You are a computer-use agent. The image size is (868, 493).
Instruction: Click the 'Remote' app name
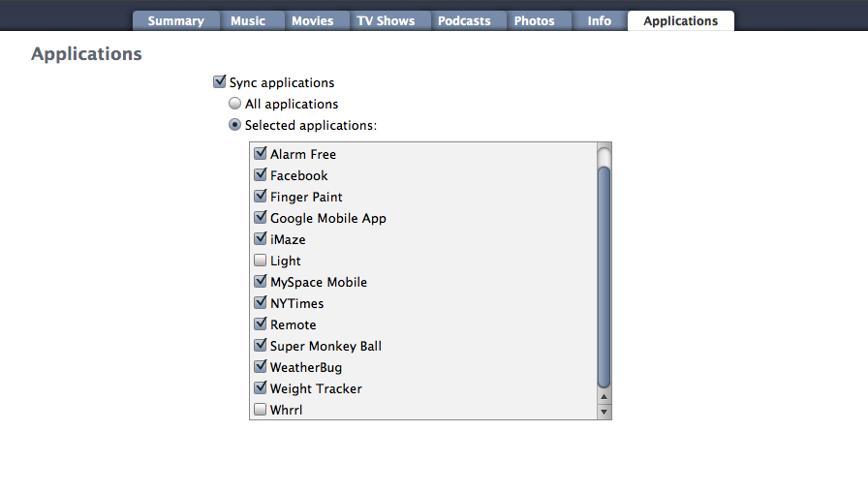(294, 324)
